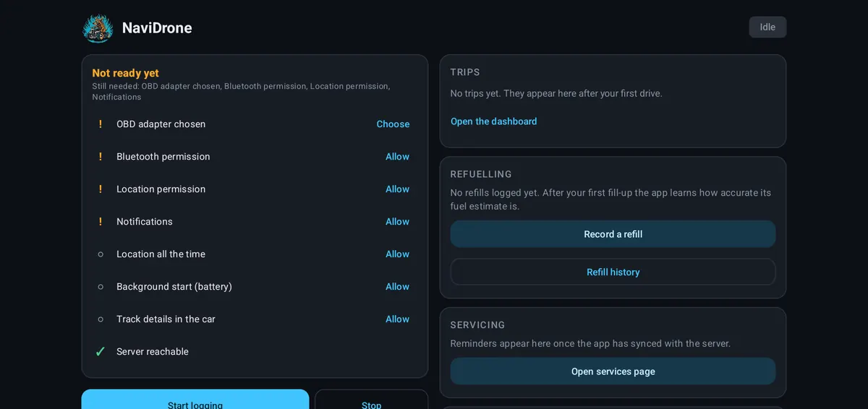
Task: Click the OBD adapter chosen label
Action: (161, 124)
